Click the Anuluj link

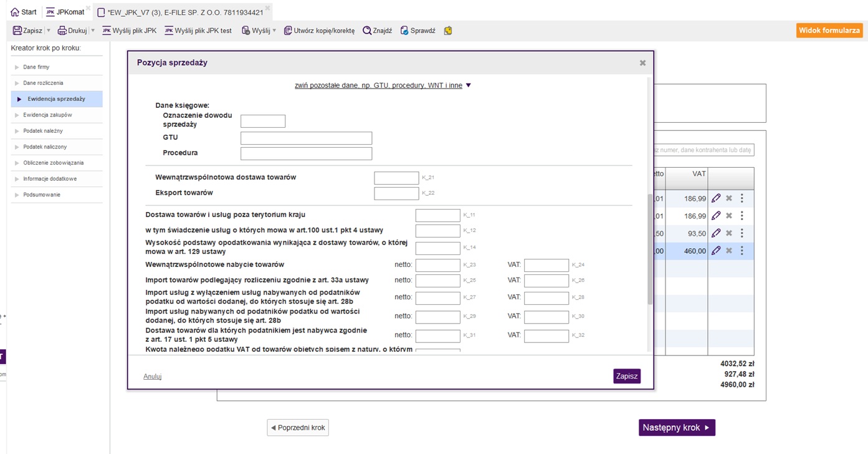point(153,376)
